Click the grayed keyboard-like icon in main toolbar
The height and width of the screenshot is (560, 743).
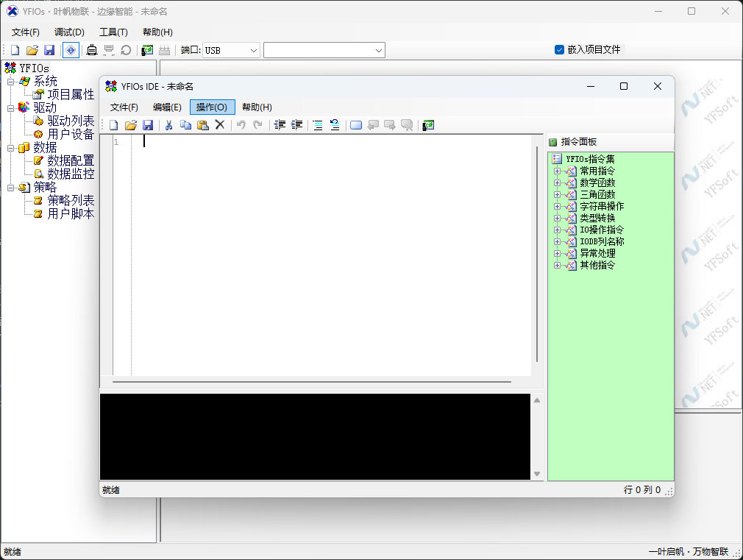(x=165, y=50)
